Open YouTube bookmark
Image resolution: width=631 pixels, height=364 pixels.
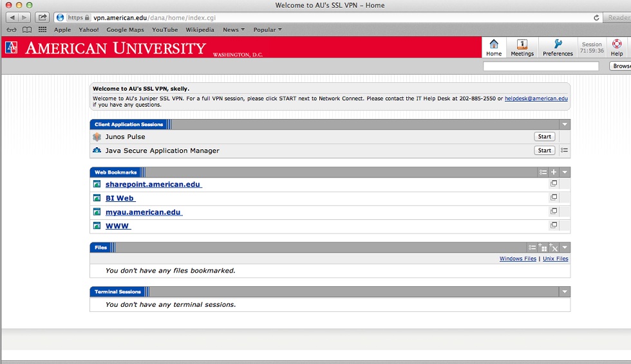pyautogui.click(x=165, y=30)
